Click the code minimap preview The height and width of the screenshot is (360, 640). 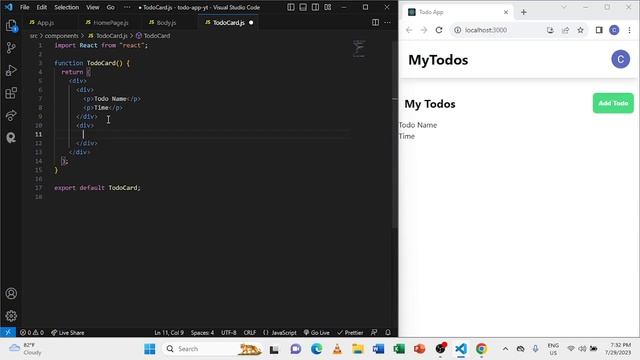[359, 49]
